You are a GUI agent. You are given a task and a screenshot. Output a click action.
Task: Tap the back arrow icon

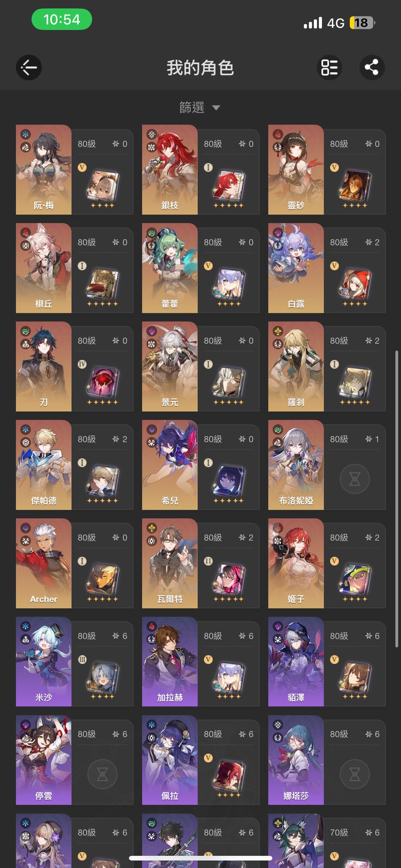click(x=29, y=67)
